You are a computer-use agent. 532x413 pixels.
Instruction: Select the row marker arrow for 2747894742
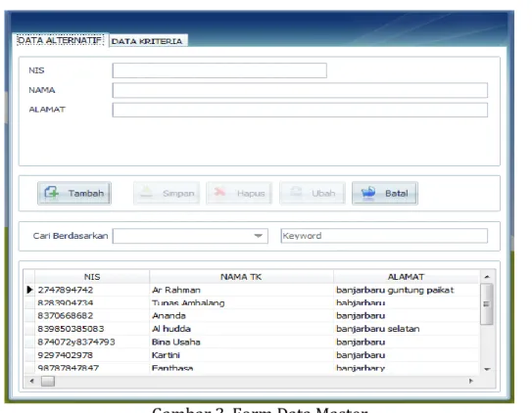pos(29,290)
